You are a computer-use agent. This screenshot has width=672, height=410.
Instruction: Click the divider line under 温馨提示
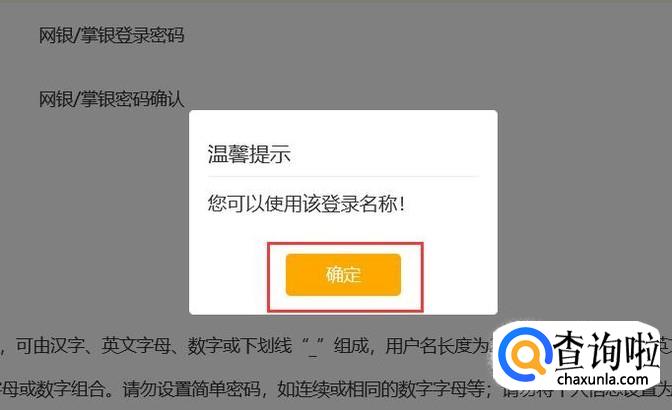343,176
